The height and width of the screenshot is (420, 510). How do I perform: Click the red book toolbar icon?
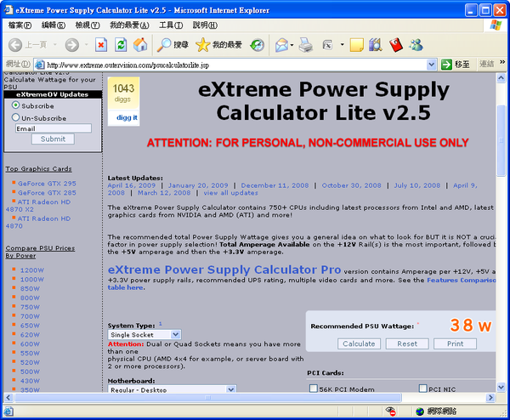pyautogui.click(x=396, y=44)
